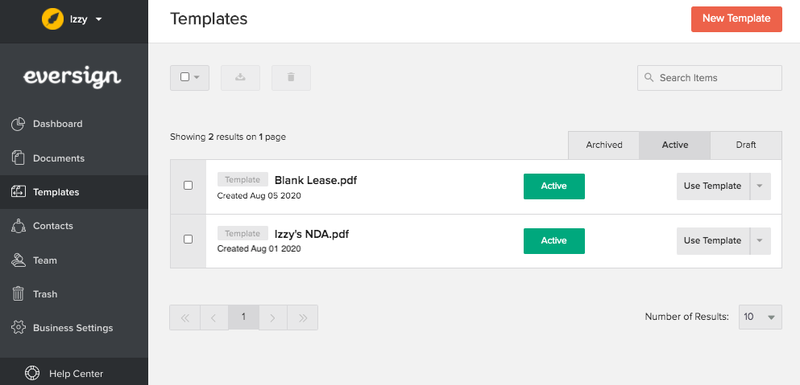Screen dimensions: 800x385
Task: Go to the next results page
Action: tap(273, 318)
